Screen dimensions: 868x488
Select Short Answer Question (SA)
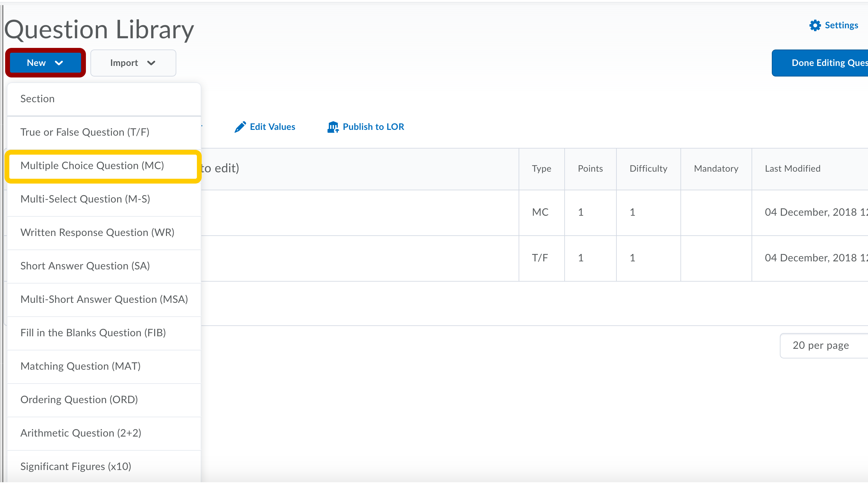click(x=85, y=266)
